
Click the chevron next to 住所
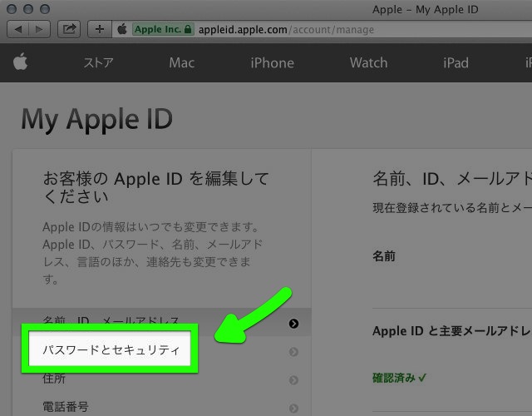coord(293,379)
